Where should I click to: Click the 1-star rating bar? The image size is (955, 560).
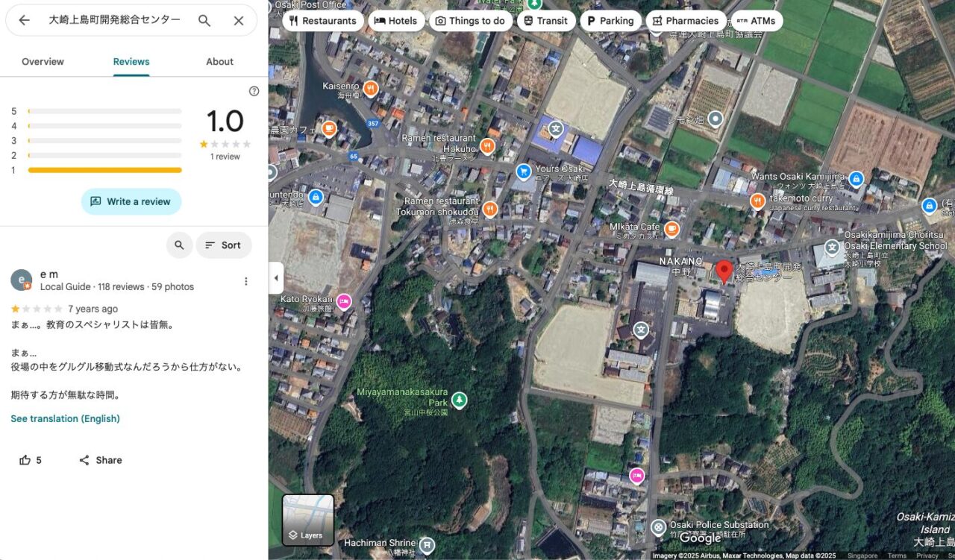[x=104, y=170]
